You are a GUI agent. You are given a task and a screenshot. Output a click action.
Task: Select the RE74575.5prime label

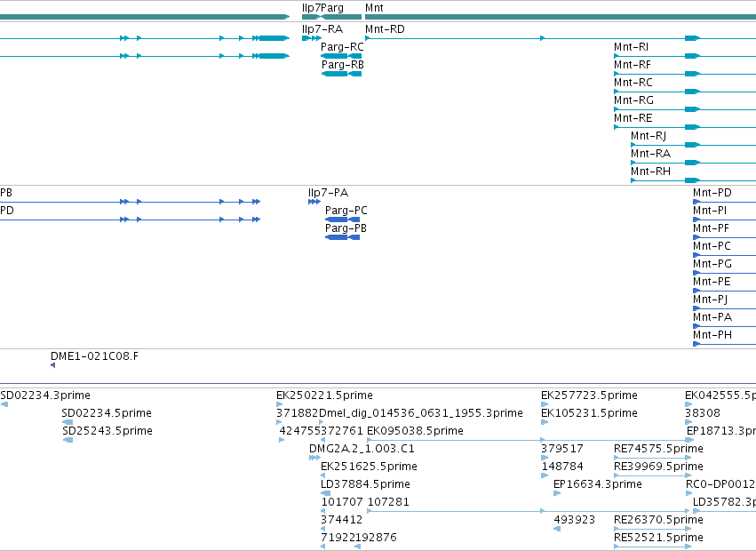pyautogui.click(x=658, y=449)
